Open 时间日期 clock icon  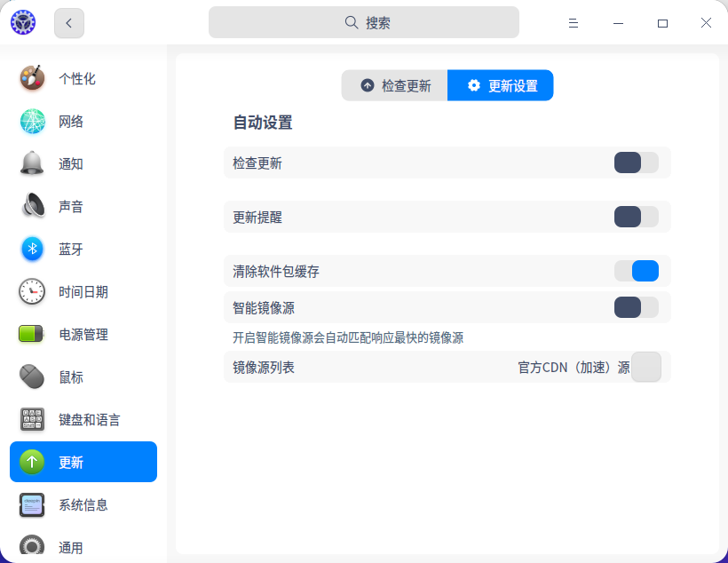tap(32, 292)
